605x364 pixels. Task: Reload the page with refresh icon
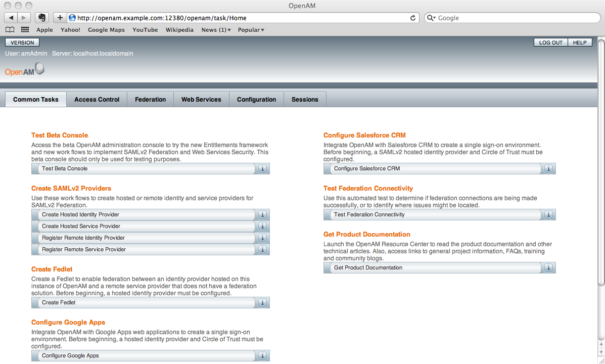413,18
